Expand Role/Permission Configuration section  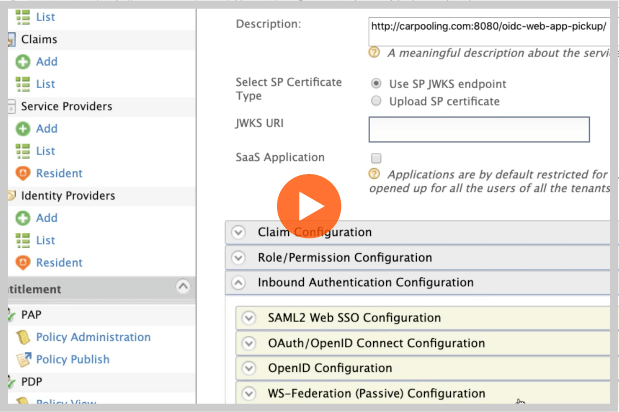click(x=238, y=258)
